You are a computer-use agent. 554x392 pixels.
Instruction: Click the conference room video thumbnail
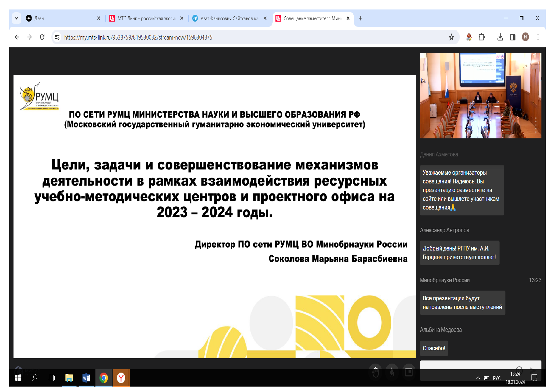point(480,96)
